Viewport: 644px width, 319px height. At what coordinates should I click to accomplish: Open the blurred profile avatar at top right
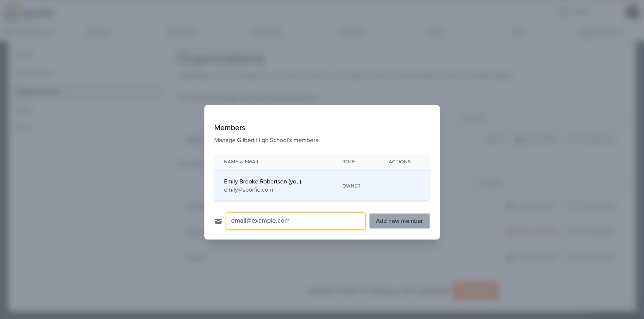(x=633, y=12)
